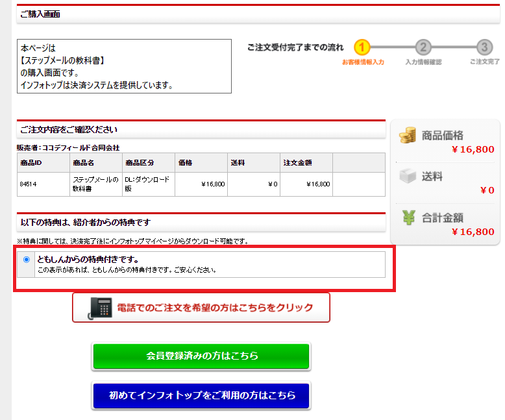Click the 商品ID value 84514
The image size is (505, 420).
tap(28, 184)
